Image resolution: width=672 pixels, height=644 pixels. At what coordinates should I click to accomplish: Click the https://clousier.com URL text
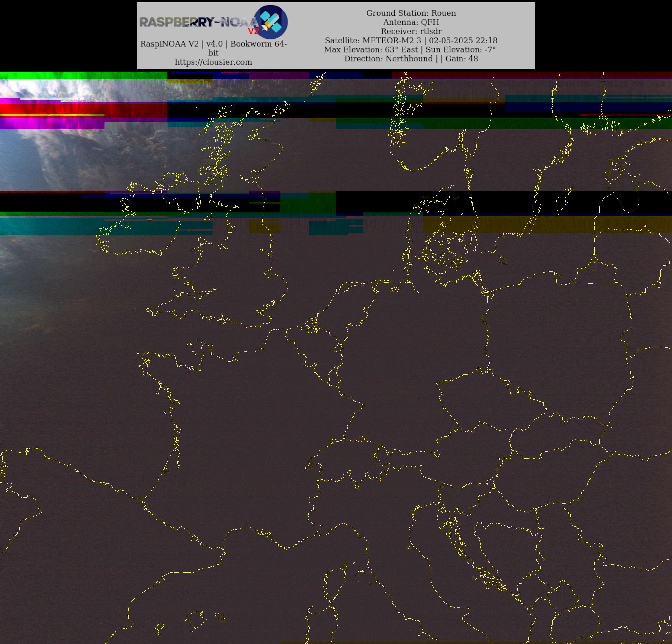pyautogui.click(x=213, y=62)
